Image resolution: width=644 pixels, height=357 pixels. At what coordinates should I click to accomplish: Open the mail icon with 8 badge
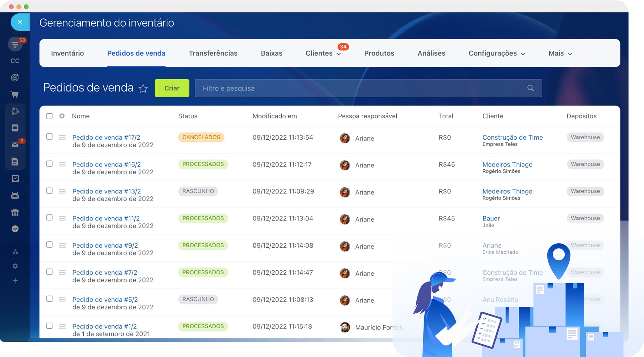15,145
